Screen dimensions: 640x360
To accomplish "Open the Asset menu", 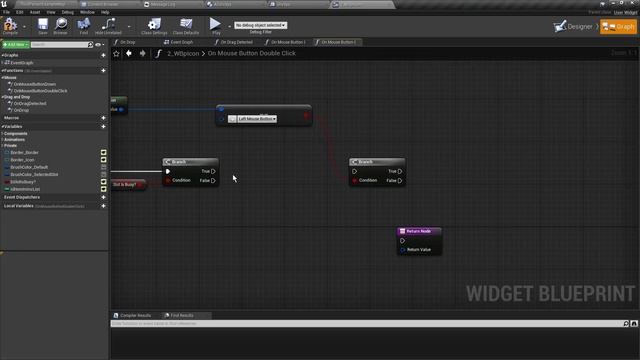I will coord(35,12).
